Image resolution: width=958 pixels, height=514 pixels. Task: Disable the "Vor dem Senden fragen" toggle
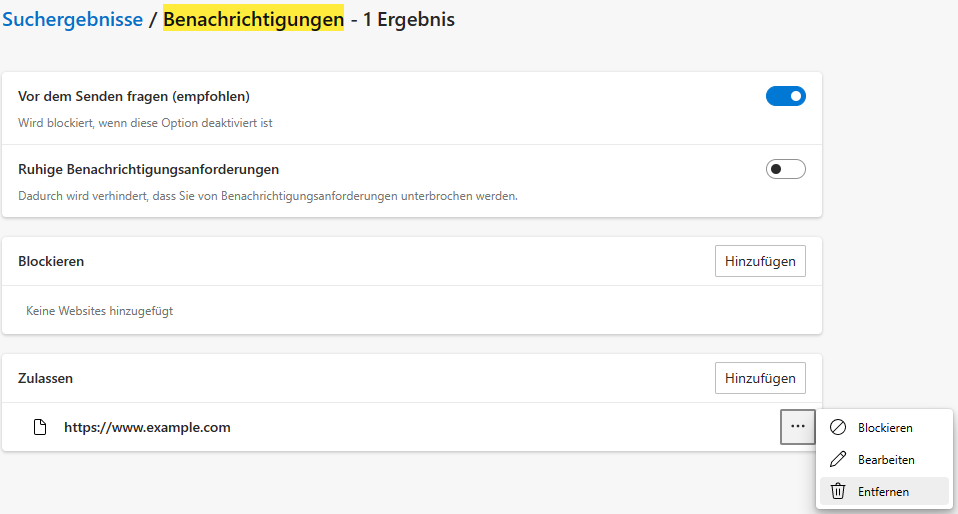pyautogui.click(x=785, y=96)
